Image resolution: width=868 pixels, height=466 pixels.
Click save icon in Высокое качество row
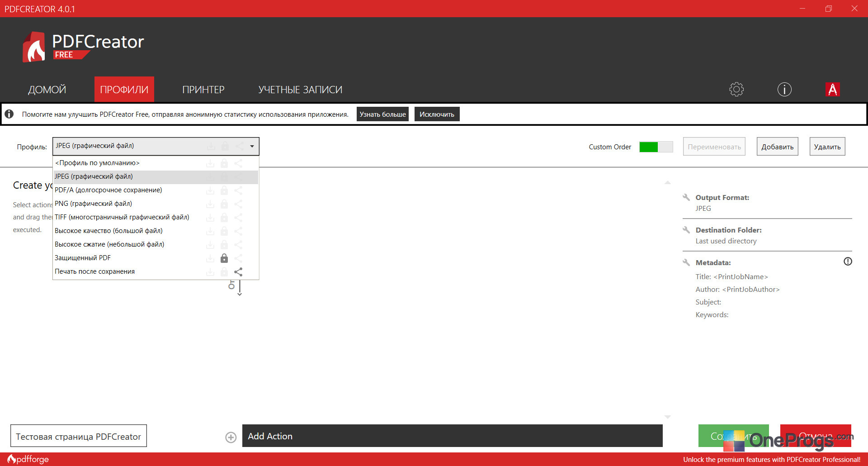pos(210,231)
